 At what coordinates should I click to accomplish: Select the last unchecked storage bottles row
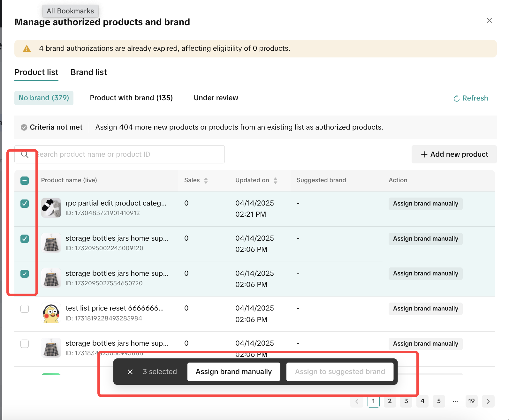25,344
